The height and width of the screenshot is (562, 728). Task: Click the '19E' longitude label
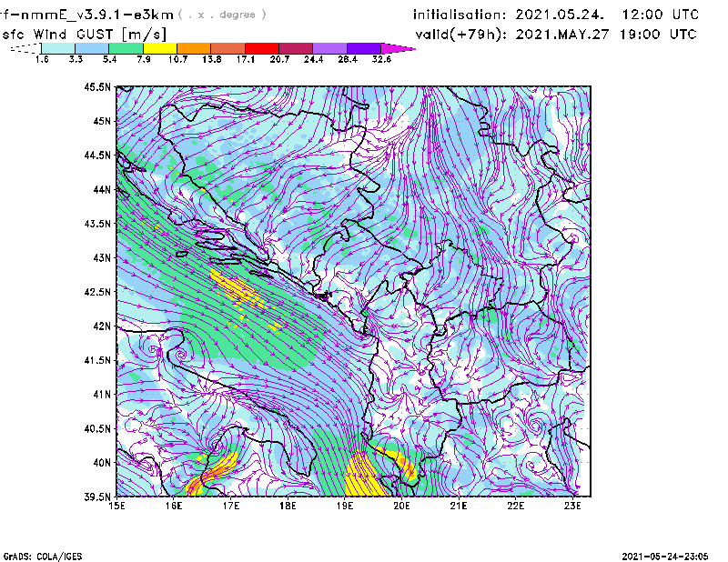click(x=345, y=506)
